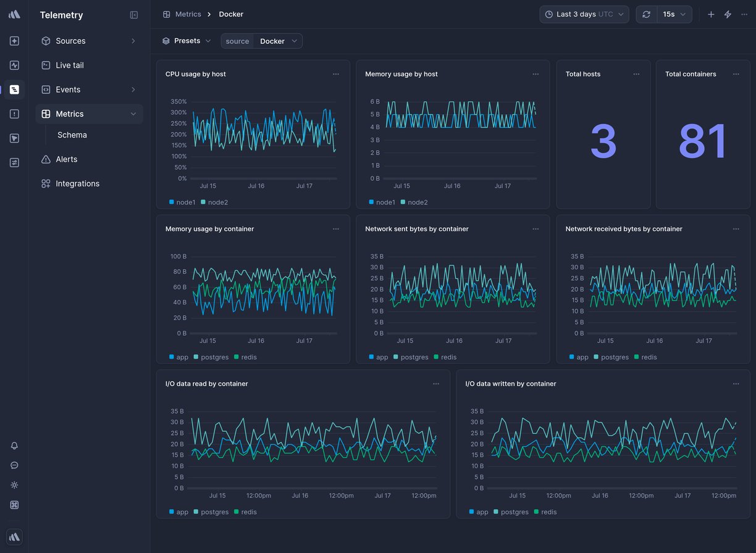The height and width of the screenshot is (553, 756).
Task: Collapse the Metrics section chevron
Action: (x=133, y=114)
